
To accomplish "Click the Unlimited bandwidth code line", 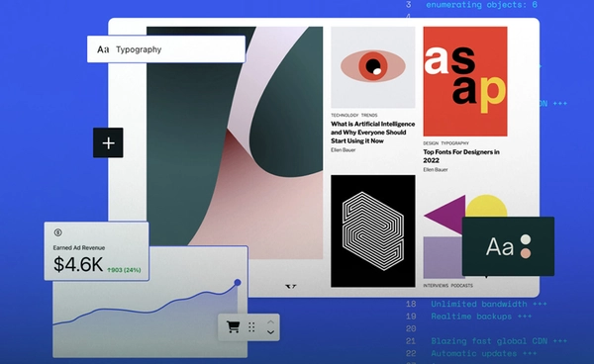I will tap(489, 304).
